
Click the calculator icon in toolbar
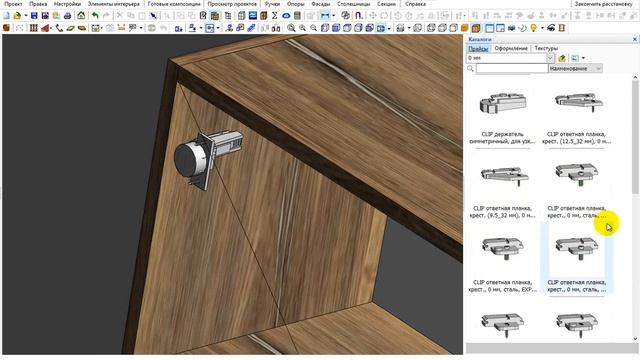pos(297,16)
